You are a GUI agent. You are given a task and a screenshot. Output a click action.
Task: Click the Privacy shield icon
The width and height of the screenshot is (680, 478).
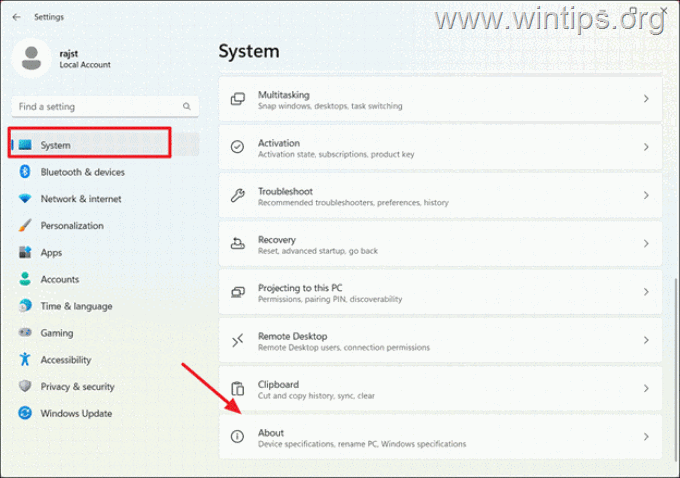(25, 386)
